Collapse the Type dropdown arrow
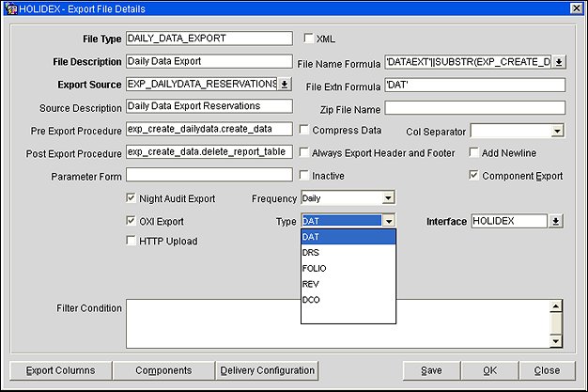The width and height of the screenshot is (588, 392). click(388, 221)
